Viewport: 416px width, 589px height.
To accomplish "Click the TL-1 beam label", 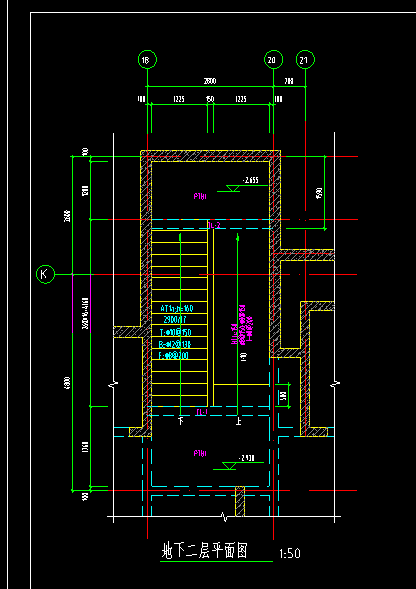I will pyautogui.click(x=202, y=412).
